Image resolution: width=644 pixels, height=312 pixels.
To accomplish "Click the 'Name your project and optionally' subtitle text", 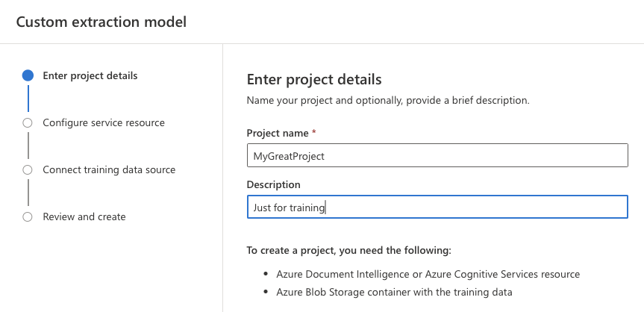I will pyautogui.click(x=387, y=100).
